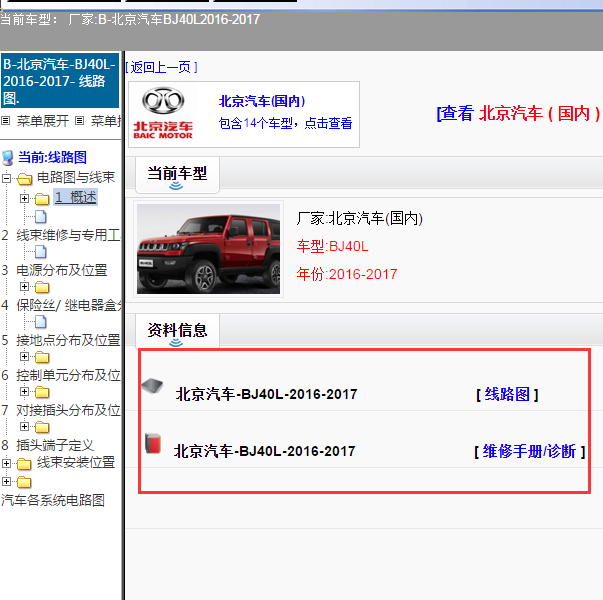Expand the node under 5 接地点分布及位置
This screenshot has height=600, width=603.
(24, 357)
